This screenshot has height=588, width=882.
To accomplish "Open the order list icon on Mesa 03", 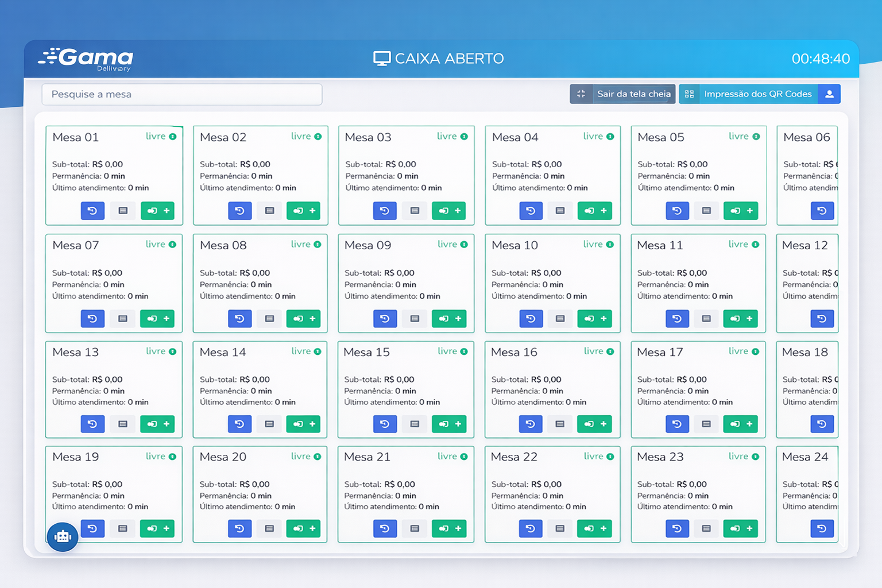I will (415, 211).
